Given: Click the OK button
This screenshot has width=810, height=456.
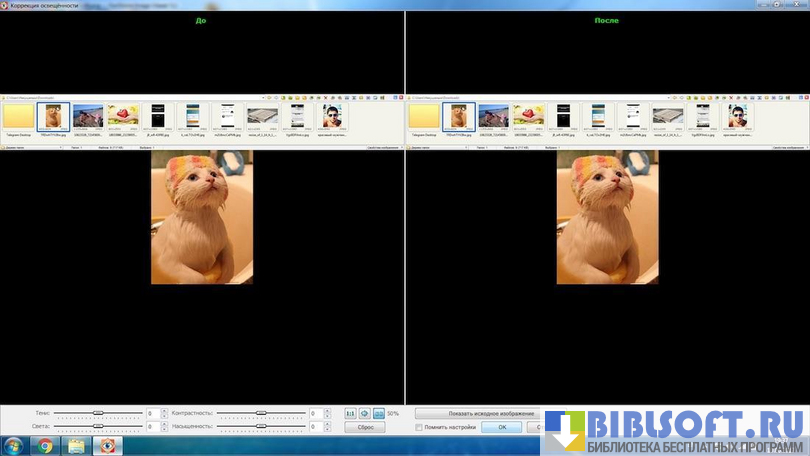Looking at the screenshot, I should 502,428.
